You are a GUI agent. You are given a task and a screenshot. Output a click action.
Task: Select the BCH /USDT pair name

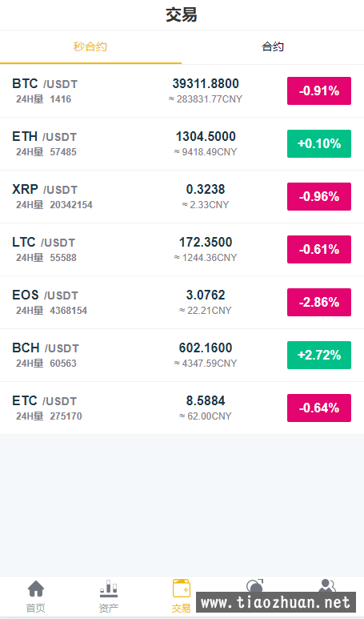click(46, 348)
